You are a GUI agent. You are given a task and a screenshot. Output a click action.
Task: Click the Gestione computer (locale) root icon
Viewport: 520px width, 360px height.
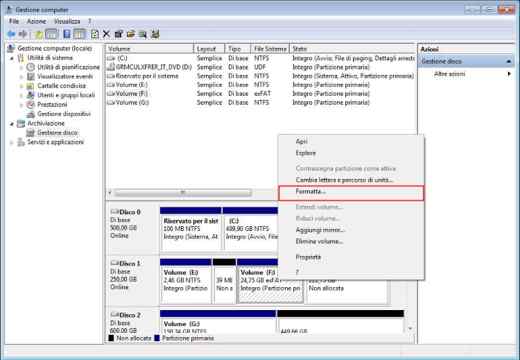coord(11,49)
